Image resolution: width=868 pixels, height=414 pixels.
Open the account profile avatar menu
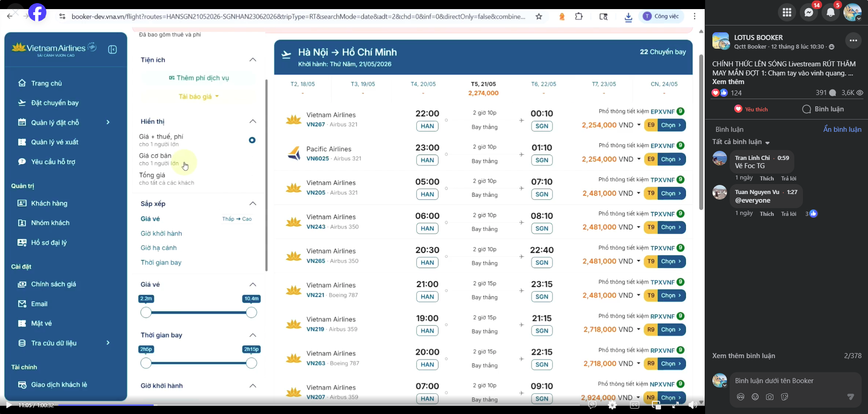click(x=853, y=12)
